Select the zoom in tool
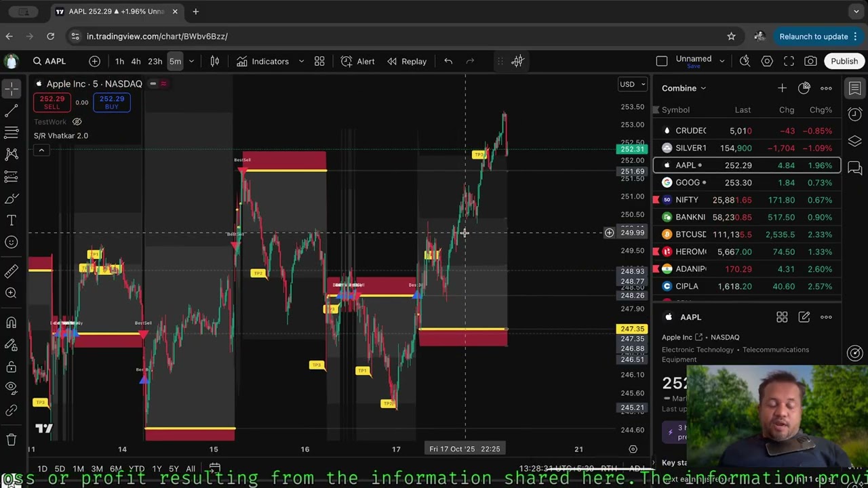The image size is (868, 488). pyautogui.click(x=12, y=293)
